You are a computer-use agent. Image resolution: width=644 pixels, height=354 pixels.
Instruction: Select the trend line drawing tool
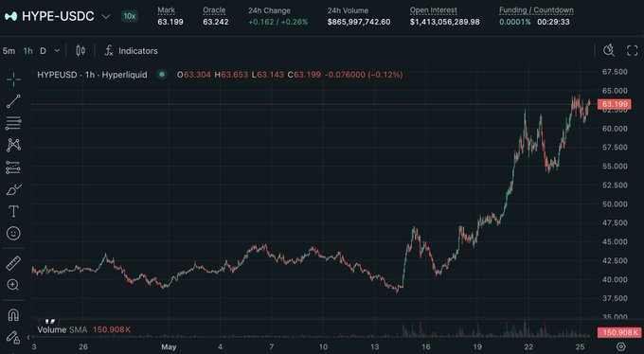13,101
